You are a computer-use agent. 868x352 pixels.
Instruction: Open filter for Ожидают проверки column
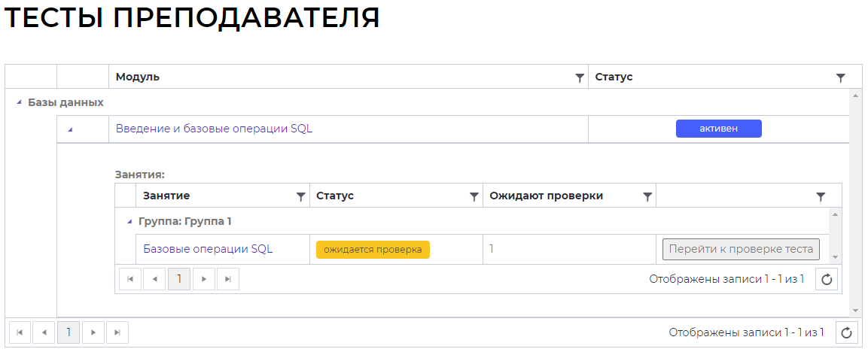point(647,196)
